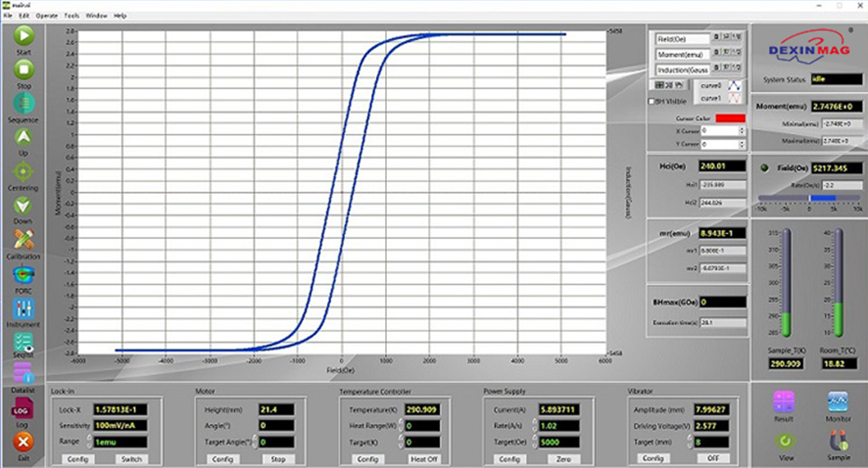Screen dimensions: 868x468
Task: Increment the X Cursor stepper
Action: [x=742, y=129]
